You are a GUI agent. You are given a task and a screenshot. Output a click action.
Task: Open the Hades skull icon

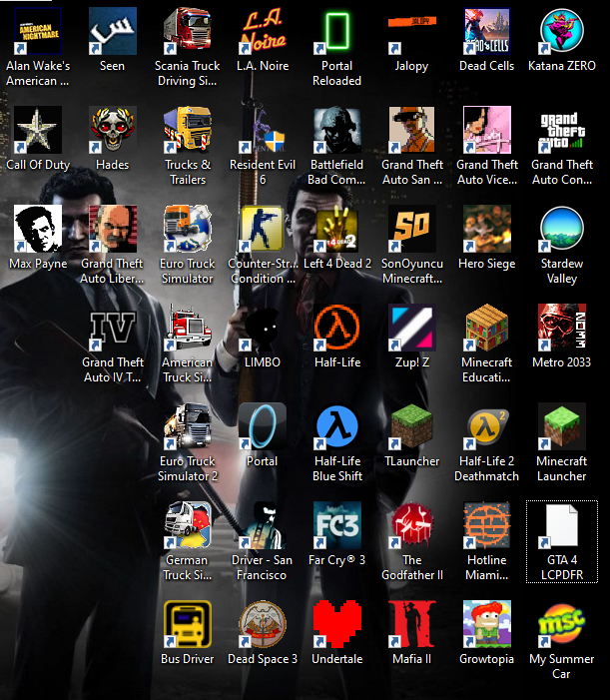pos(113,130)
